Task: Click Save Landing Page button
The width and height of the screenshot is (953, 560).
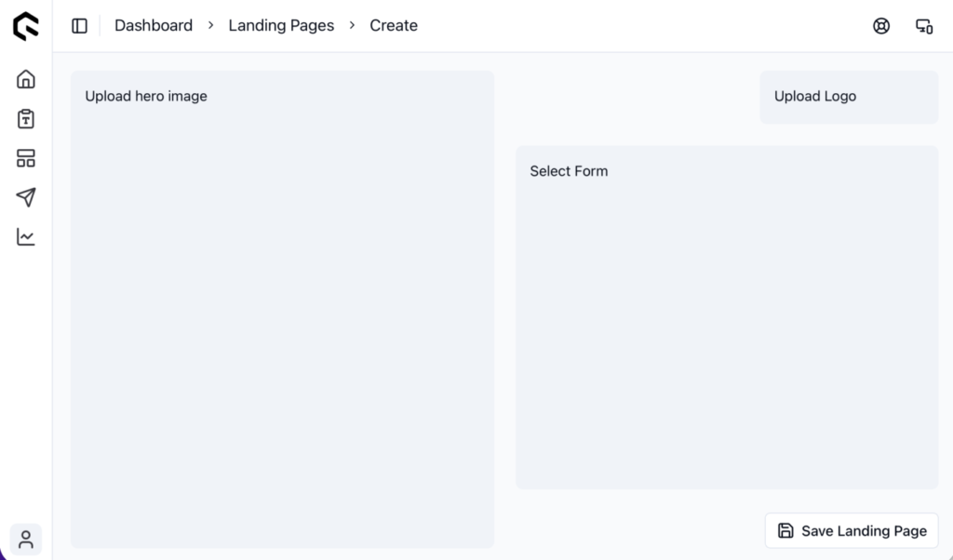Action: [x=852, y=531]
